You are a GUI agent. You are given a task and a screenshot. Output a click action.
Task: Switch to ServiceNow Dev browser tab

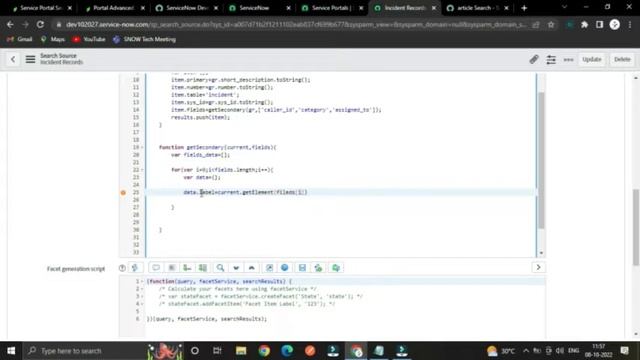pyautogui.click(x=187, y=8)
